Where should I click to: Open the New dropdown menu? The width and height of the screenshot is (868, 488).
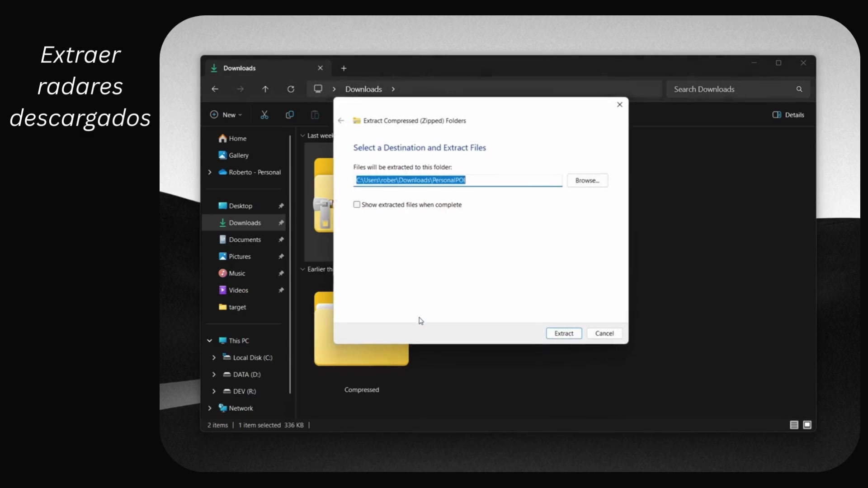226,115
